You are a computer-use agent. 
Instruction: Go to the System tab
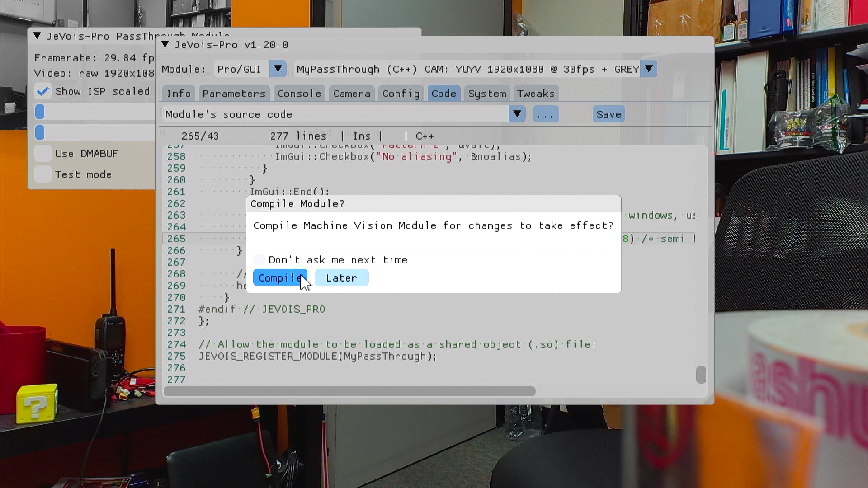pyautogui.click(x=487, y=94)
